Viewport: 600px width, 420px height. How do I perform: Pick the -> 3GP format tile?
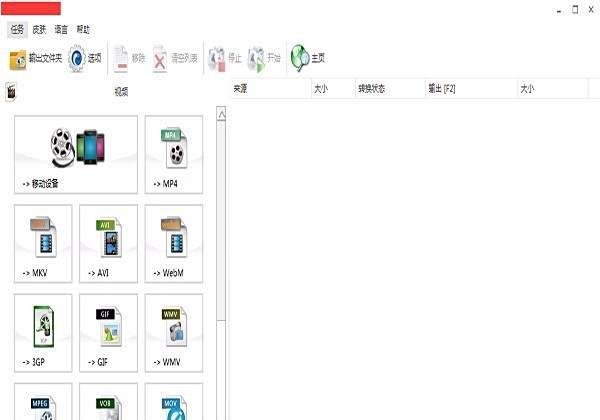click(x=43, y=333)
